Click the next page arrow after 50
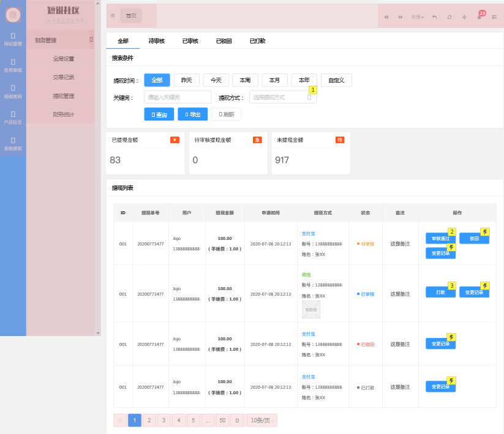This screenshot has width=504, height=434. [237, 420]
